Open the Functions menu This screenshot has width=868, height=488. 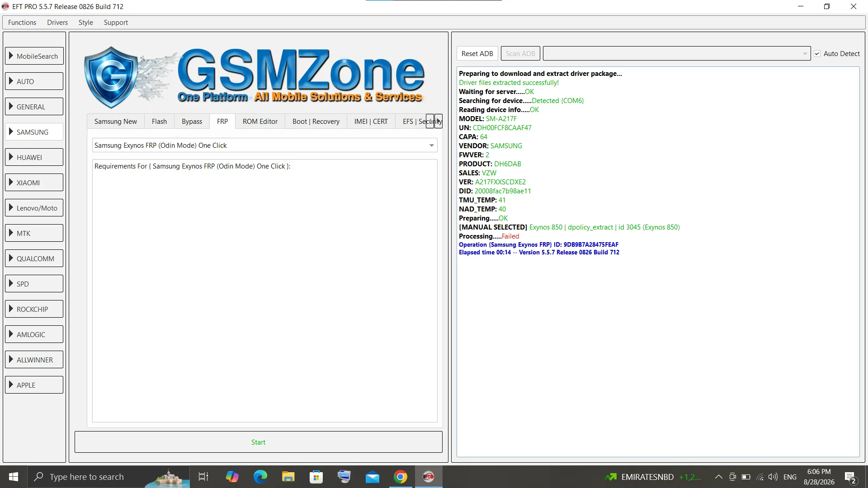[22, 23]
